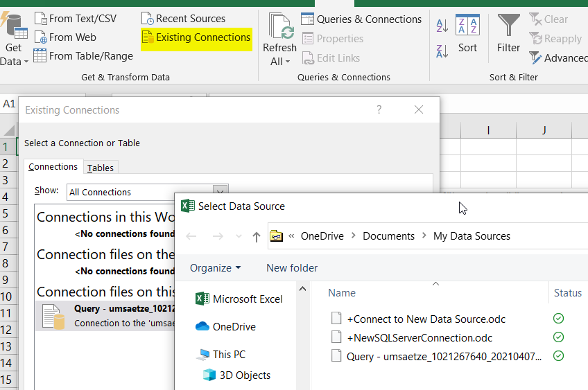
Task: Select From Text/CSV option
Action: (76, 19)
